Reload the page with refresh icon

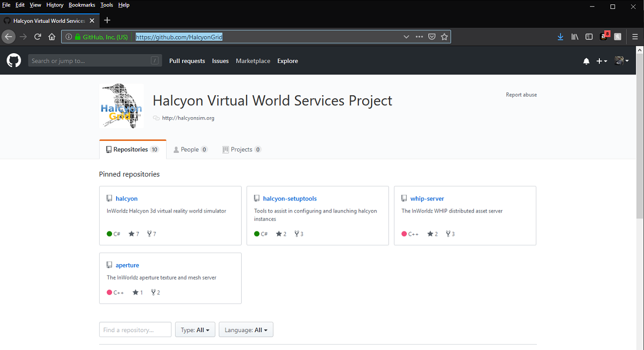coord(37,37)
